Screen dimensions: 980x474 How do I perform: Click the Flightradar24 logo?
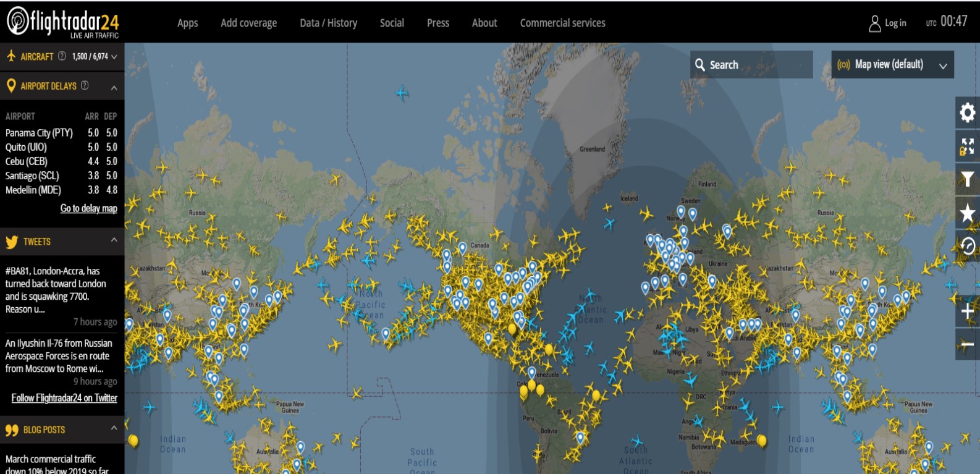click(x=62, y=22)
